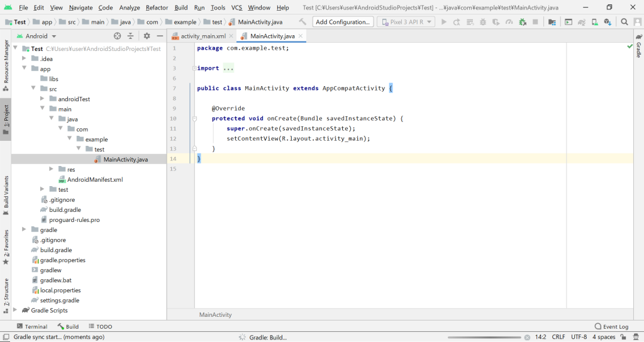This screenshot has width=644, height=342.
Task: Open the Pixel 3 API R device dropdown
Action: point(406,22)
